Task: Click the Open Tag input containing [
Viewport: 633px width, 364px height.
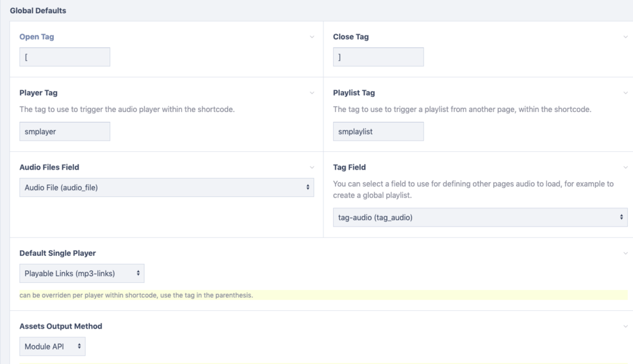Action: [65, 57]
